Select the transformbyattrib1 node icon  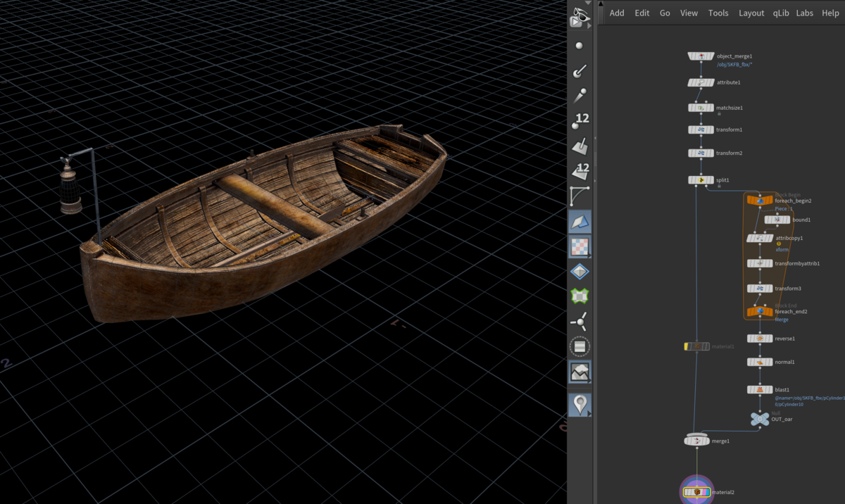[760, 263]
